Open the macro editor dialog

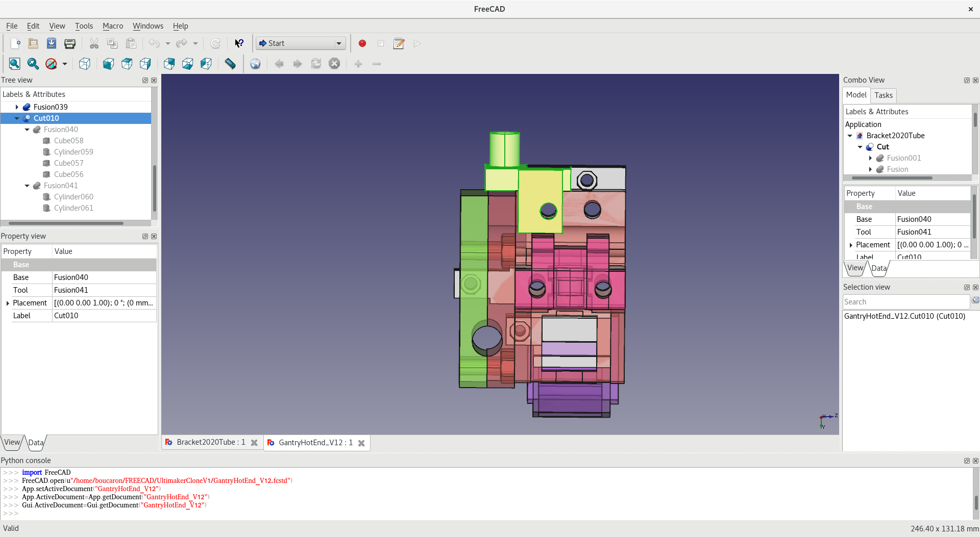399,44
